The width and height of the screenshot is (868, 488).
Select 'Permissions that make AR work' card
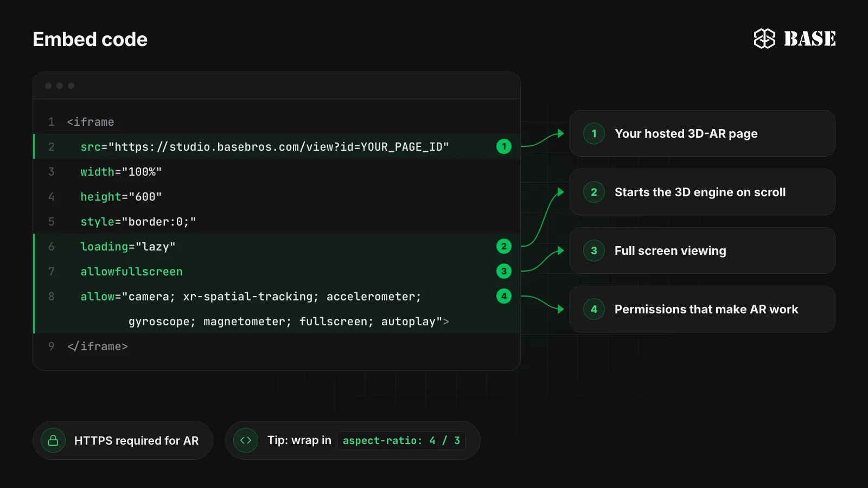(702, 309)
